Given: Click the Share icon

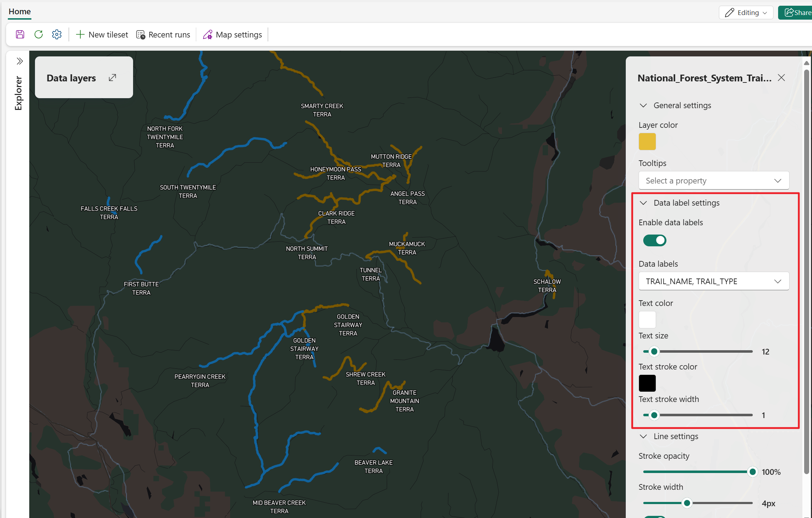Looking at the screenshot, I should click(790, 12).
